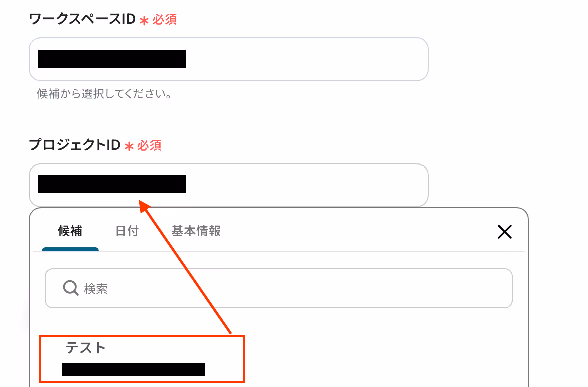Open the ワークスペースID dropdown field

(x=229, y=59)
